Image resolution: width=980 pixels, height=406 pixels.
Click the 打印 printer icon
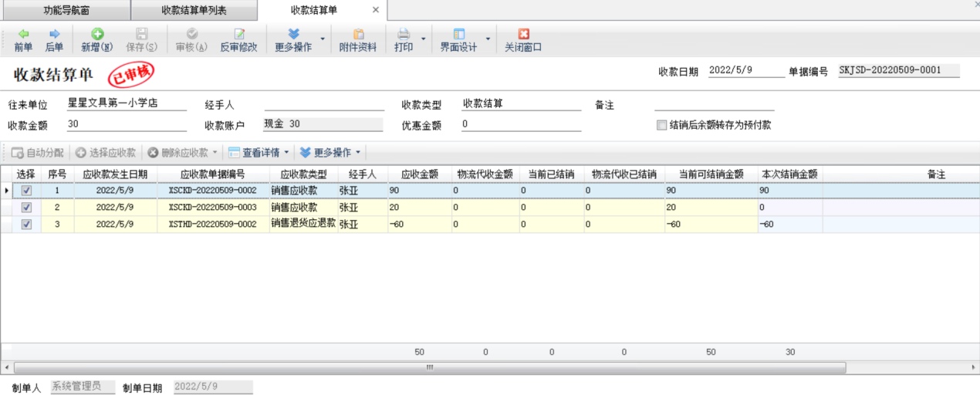click(404, 35)
